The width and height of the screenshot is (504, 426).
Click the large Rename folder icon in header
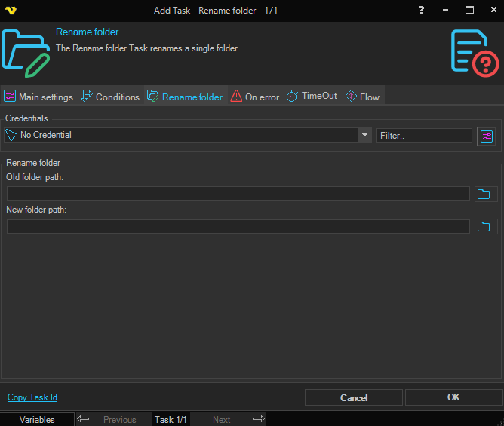click(x=26, y=53)
